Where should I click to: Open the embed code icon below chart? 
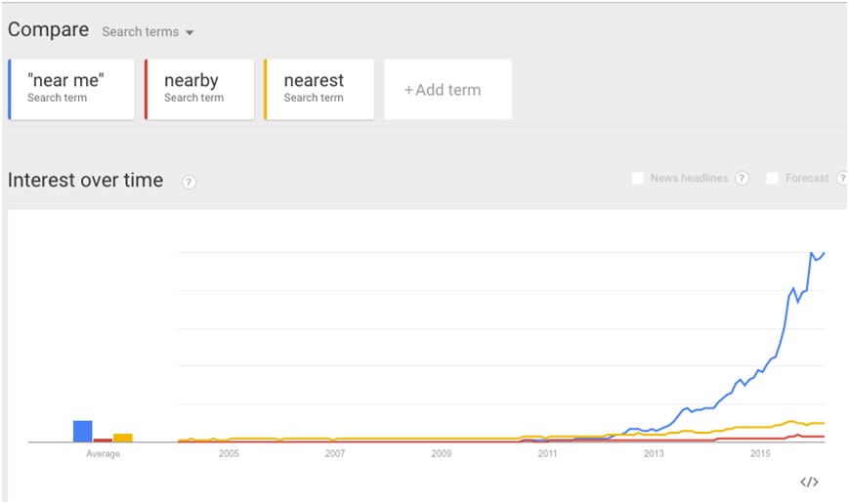point(809,482)
